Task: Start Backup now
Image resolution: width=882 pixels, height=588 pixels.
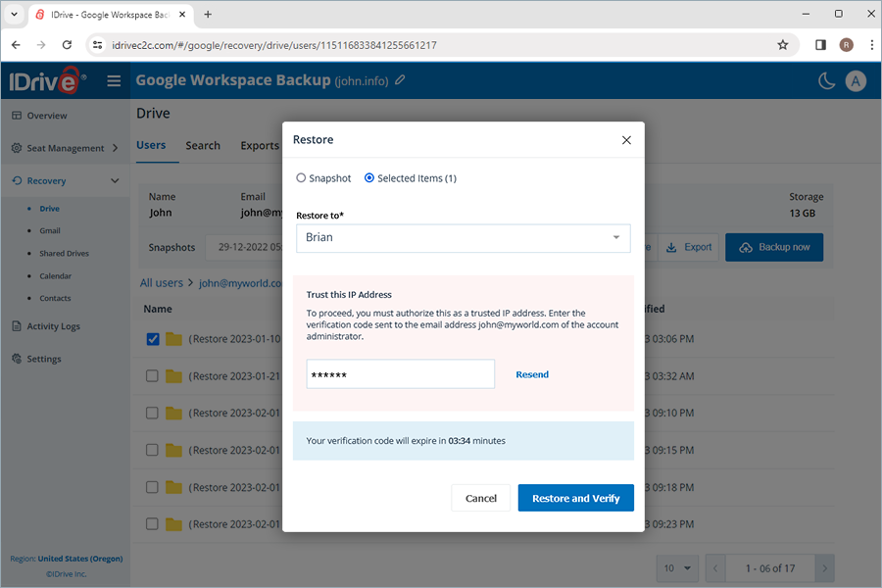Action: [x=774, y=248]
